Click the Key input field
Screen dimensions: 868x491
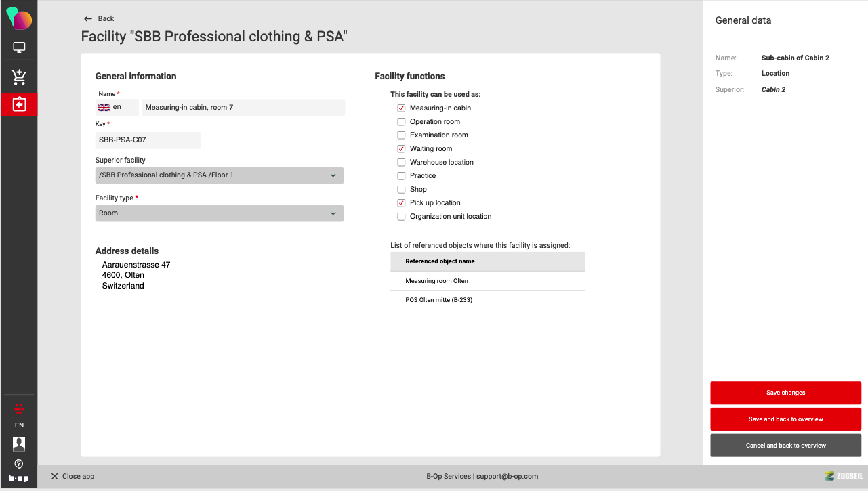tap(148, 140)
